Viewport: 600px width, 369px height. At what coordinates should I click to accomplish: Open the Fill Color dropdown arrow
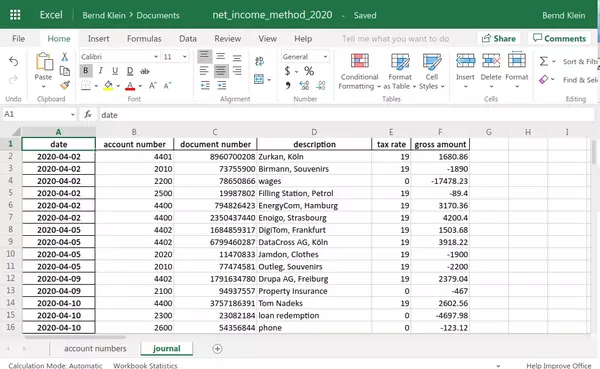pyautogui.click(x=118, y=86)
